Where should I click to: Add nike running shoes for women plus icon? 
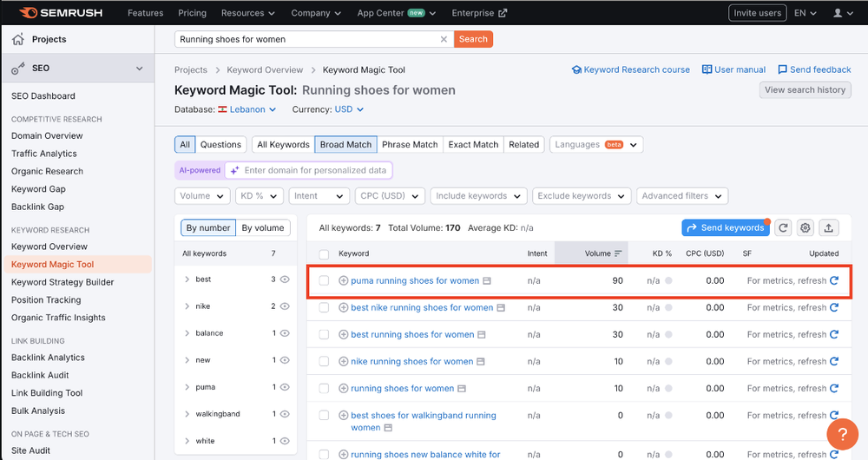coord(343,361)
